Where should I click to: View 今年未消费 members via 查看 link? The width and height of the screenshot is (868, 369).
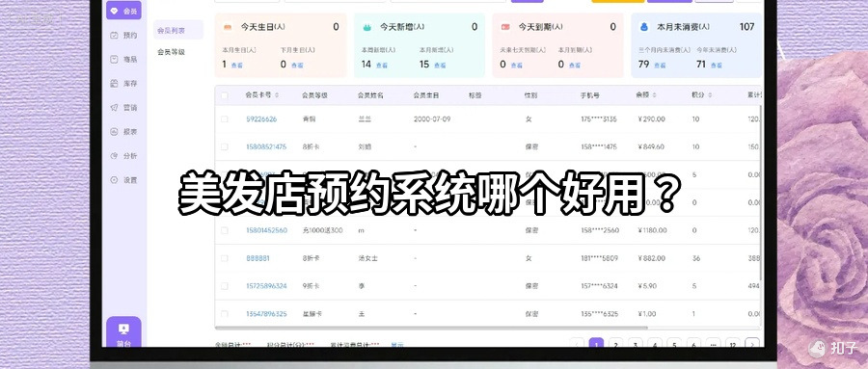pyautogui.click(x=717, y=65)
